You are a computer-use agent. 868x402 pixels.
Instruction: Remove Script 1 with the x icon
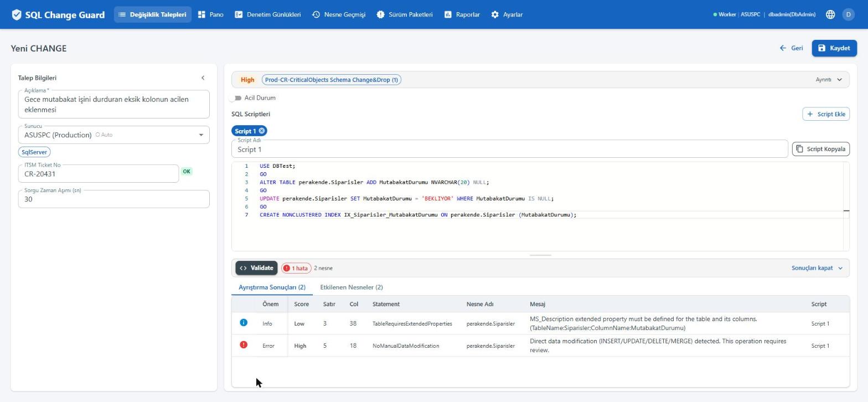262,131
